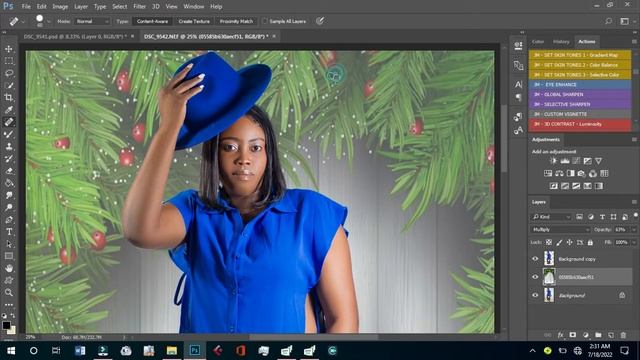Switch to the History tab
This screenshot has height=360, width=640.
tap(561, 42)
